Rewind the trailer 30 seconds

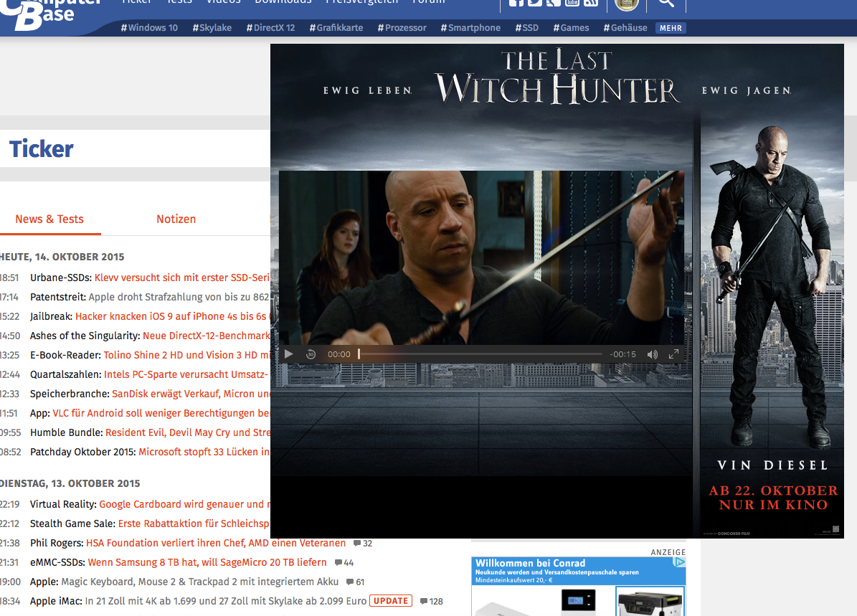[x=311, y=354]
